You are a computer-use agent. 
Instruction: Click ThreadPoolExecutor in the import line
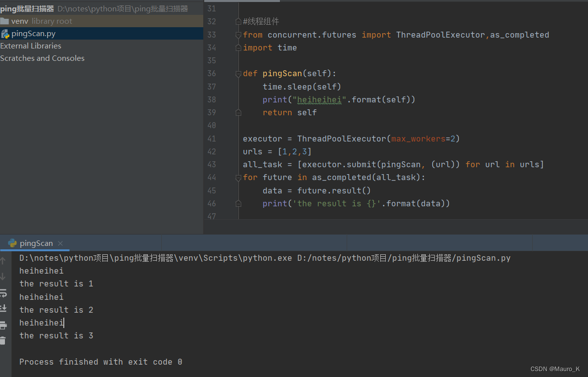pyautogui.click(x=441, y=35)
